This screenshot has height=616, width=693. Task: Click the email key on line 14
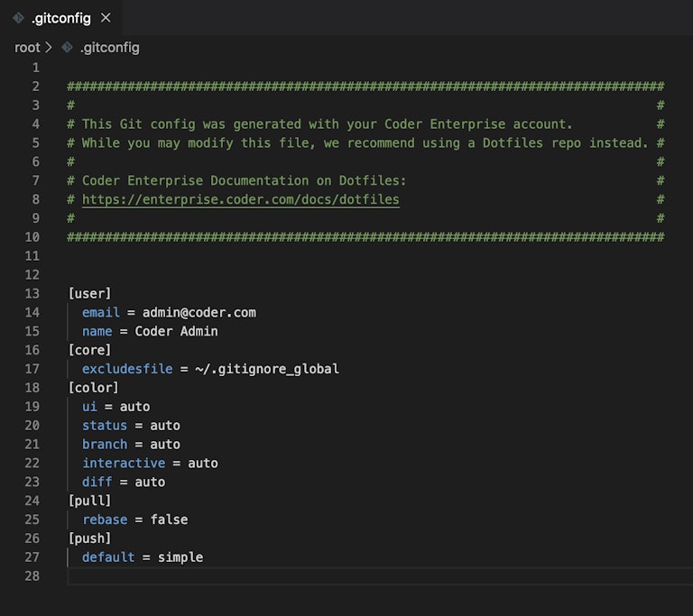[101, 312]
